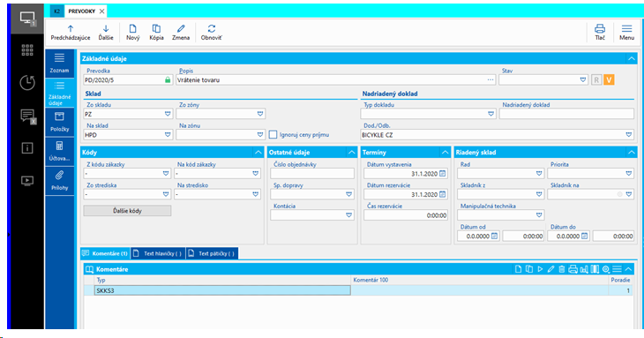Refresh data with Obnoviť
This screenshot has height=338, width=644.
pyautogui.click(x=211, y=33)
